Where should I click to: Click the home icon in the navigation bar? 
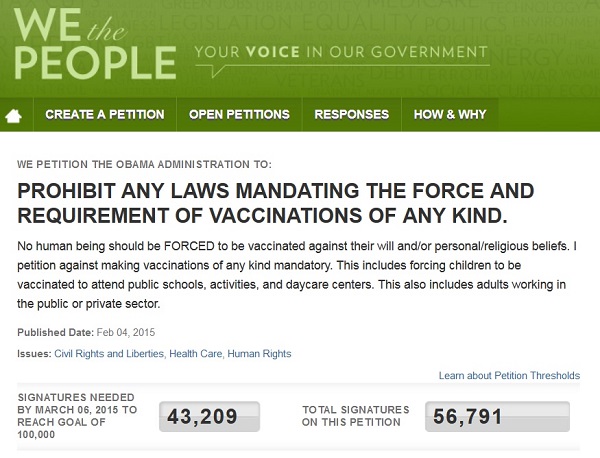tap(14, 115)
